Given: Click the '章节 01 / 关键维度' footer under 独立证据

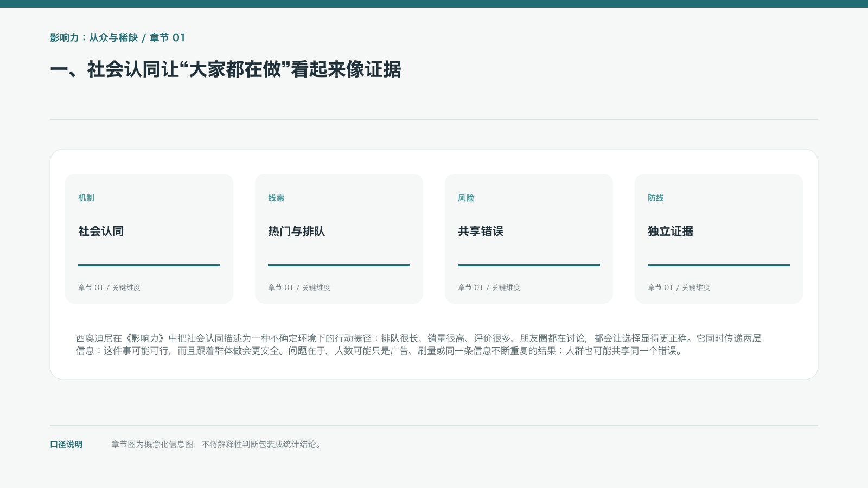Looking at the screenshot, I should pos(679,287).
